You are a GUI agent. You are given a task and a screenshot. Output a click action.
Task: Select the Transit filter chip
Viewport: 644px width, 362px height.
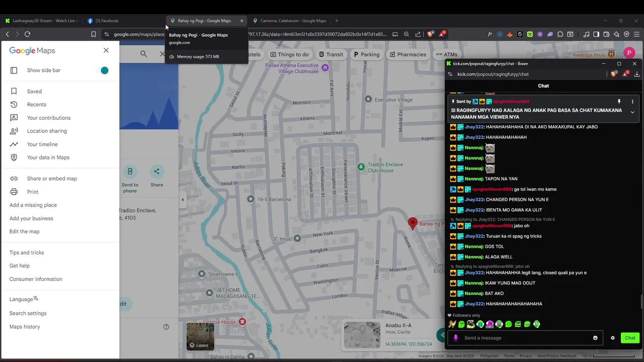click(x=331, y=54)
